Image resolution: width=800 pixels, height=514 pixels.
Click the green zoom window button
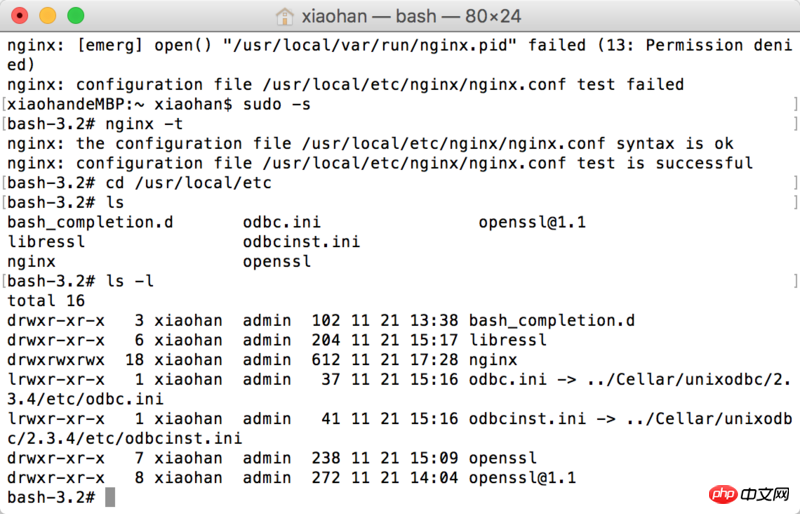pyautogui.click(x=76, y=16)
